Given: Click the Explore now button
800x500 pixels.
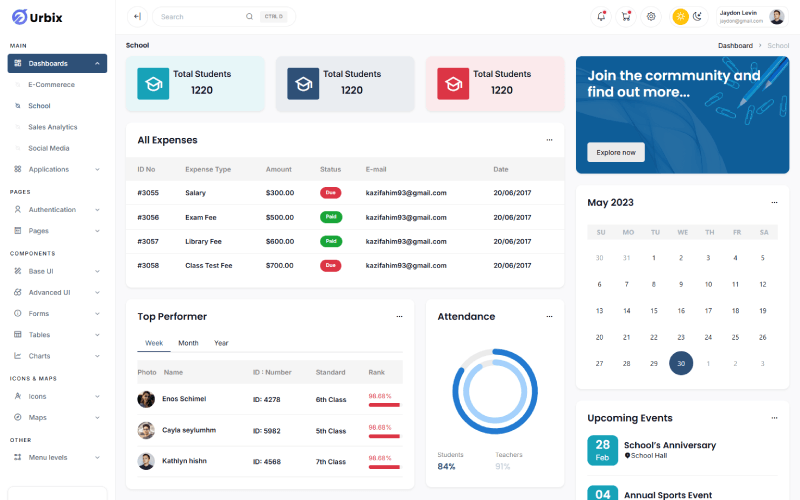Looking at the screenshot, I should (x=615, y=152).
